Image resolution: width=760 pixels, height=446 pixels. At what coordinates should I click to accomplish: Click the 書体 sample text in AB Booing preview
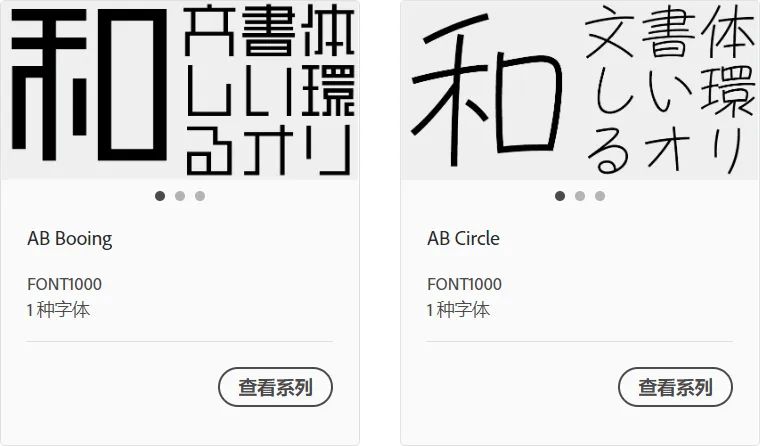(x=298, y=31)
